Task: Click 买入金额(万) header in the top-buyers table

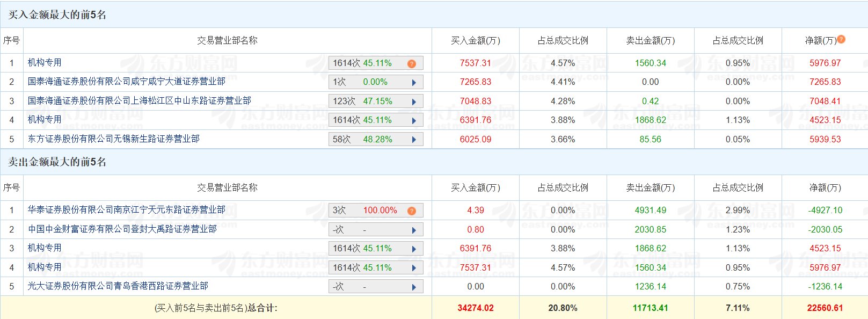Action: (x=476, y=41)
